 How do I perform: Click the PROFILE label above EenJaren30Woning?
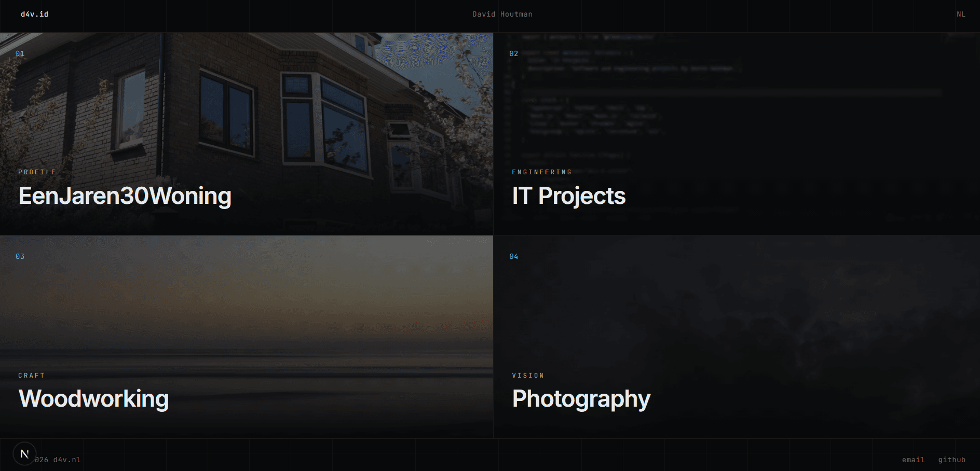37,172
